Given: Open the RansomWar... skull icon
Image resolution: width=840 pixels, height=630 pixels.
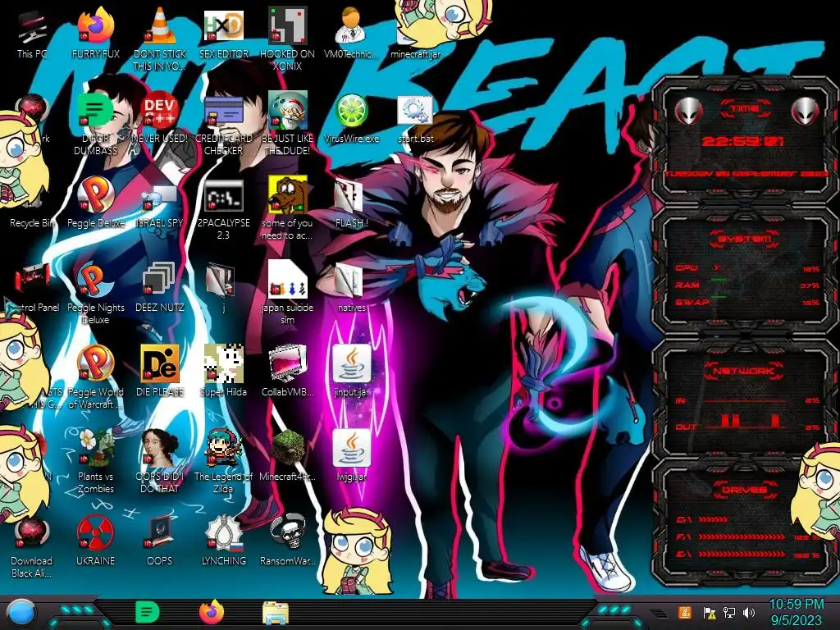Looking at the screenshot, I should (x=288, y=540).
